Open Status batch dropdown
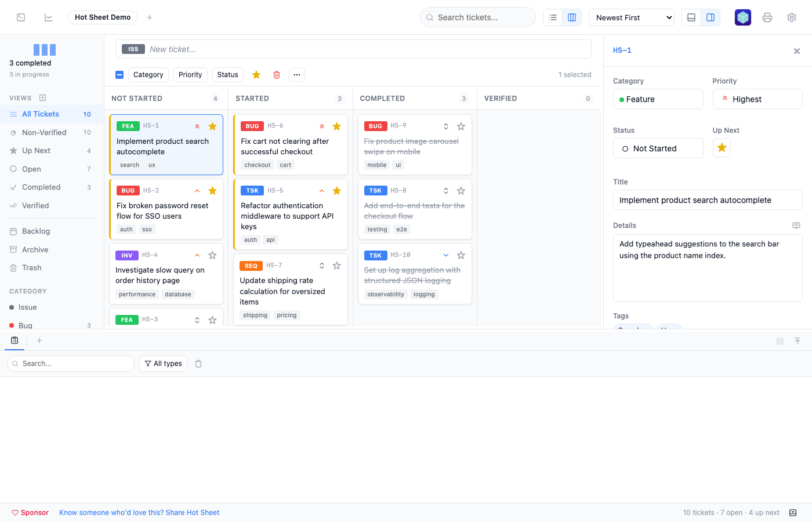 click(228, 75)
